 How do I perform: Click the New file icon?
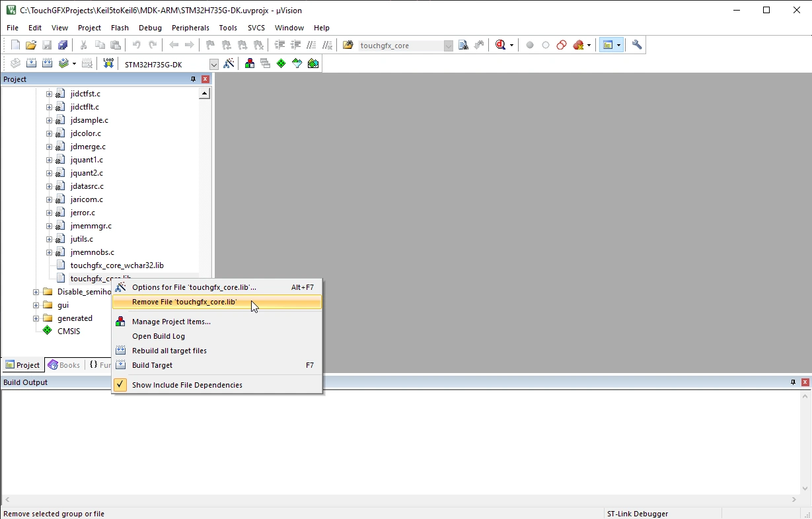[15, 45]
